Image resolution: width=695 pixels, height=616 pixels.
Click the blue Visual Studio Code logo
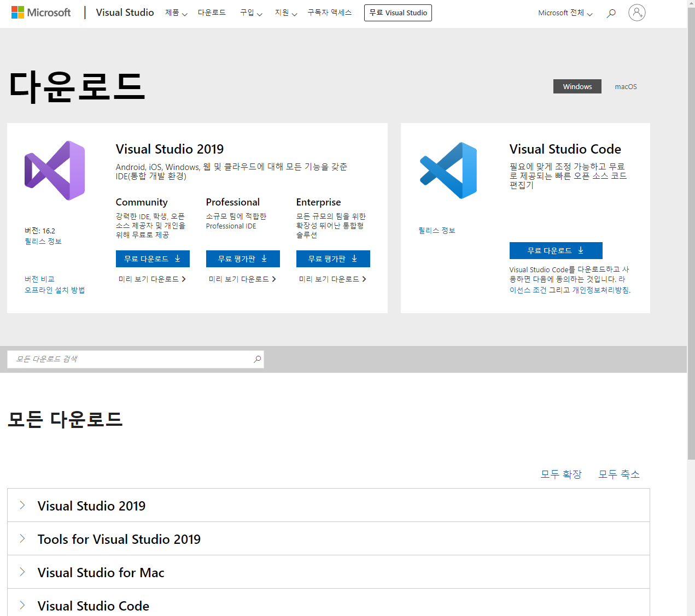(x=448, y=170)
